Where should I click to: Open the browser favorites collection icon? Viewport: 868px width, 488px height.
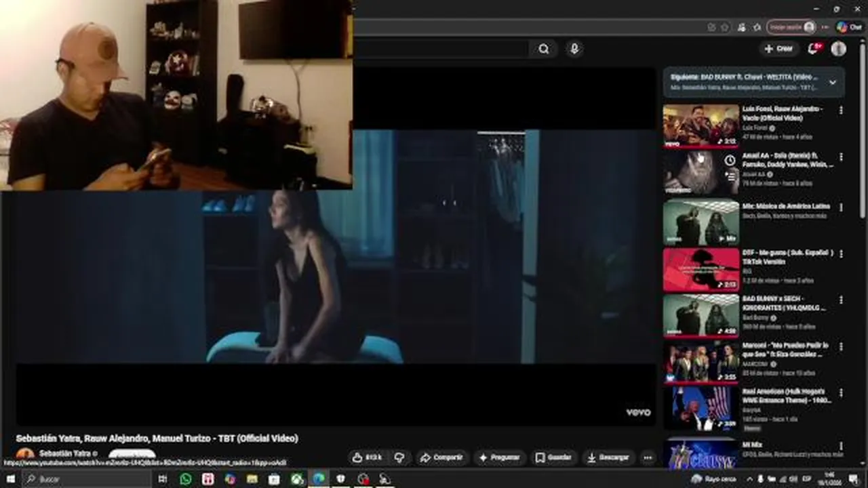coord(757,28)
